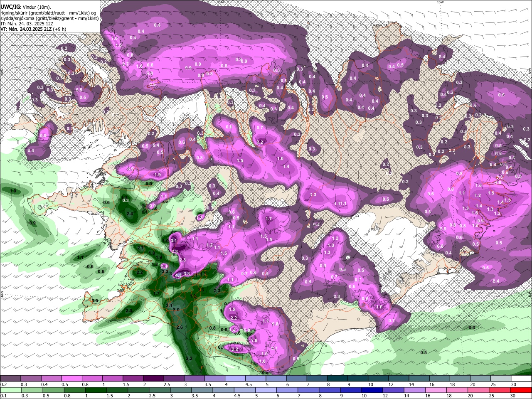
Task: Click the grey-green 2.5 rain legend swatch
Action: (160, 389)
